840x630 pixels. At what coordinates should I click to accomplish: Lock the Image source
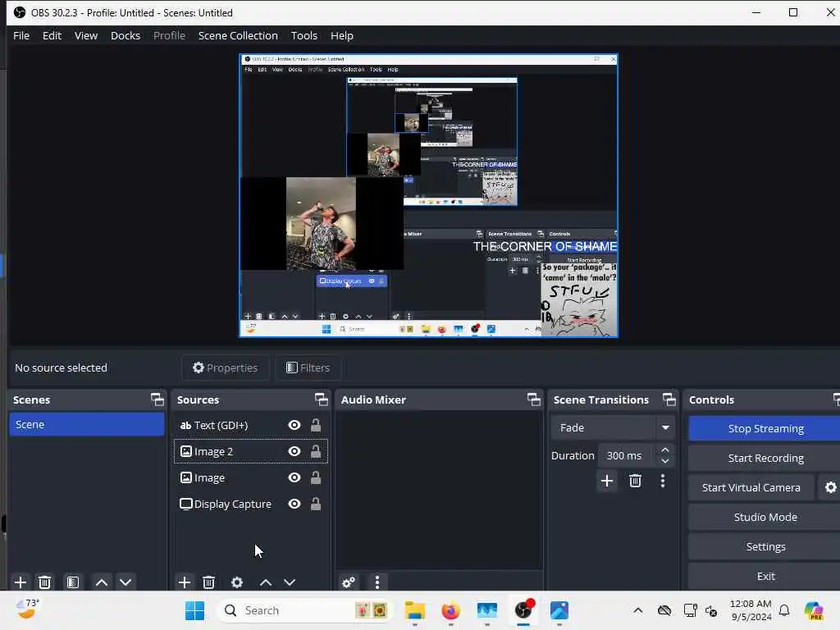(316, 478)
